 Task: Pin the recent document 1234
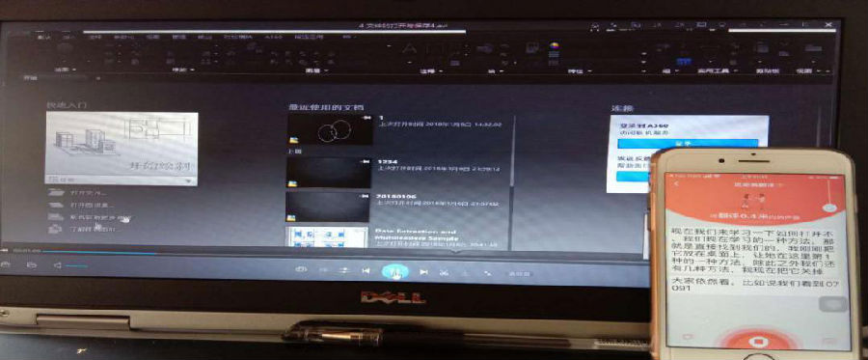pyautogui.click(x=365, y=161)
